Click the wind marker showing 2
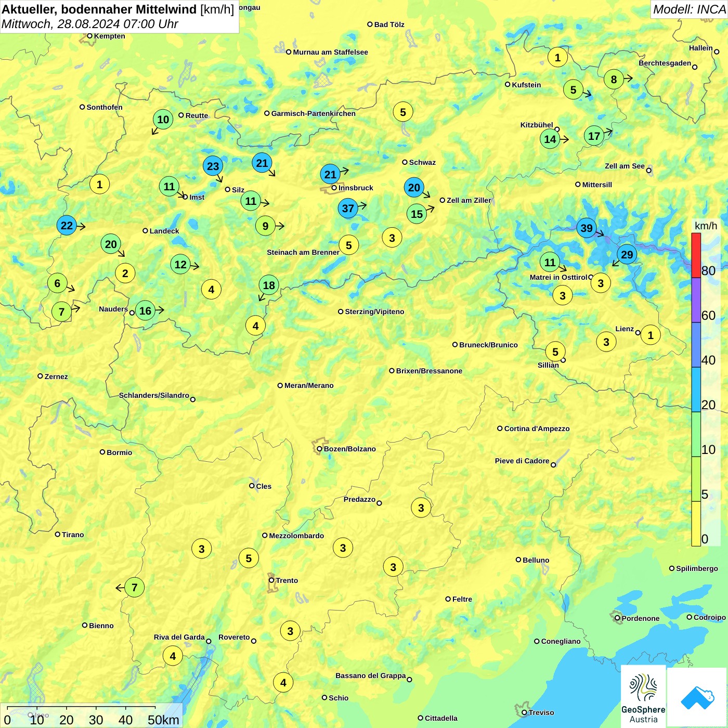Image resolution: width=728 pixels, height=728 pixels. (x=125, y=273)
